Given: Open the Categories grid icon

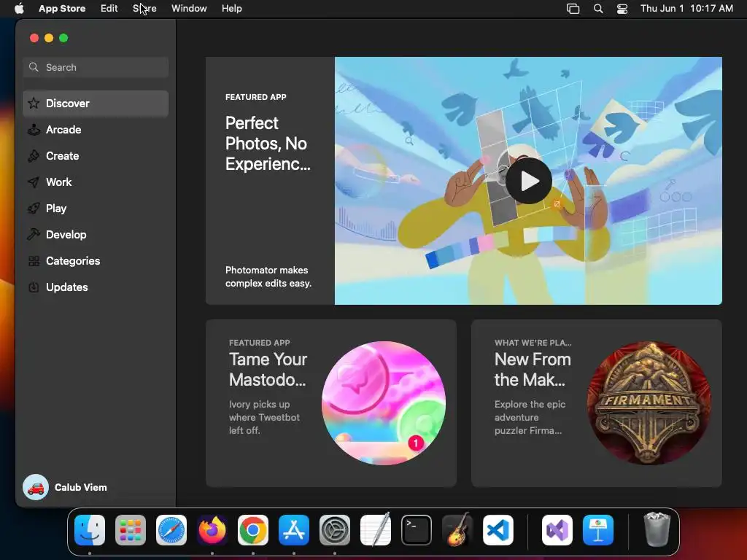Looking at the screenshot, I should [x=34, y=261].
